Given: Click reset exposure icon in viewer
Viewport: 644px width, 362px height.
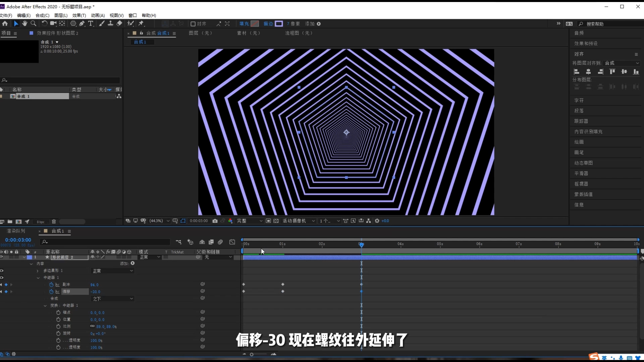Looking at the screenshot, I should pos(377,221).
